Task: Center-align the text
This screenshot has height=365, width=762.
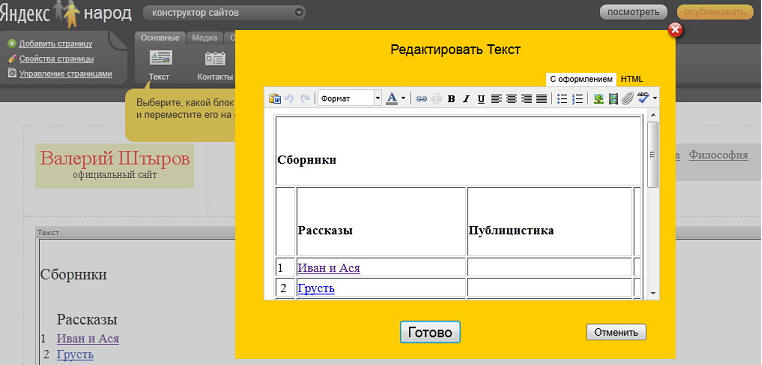Action: 511,99
